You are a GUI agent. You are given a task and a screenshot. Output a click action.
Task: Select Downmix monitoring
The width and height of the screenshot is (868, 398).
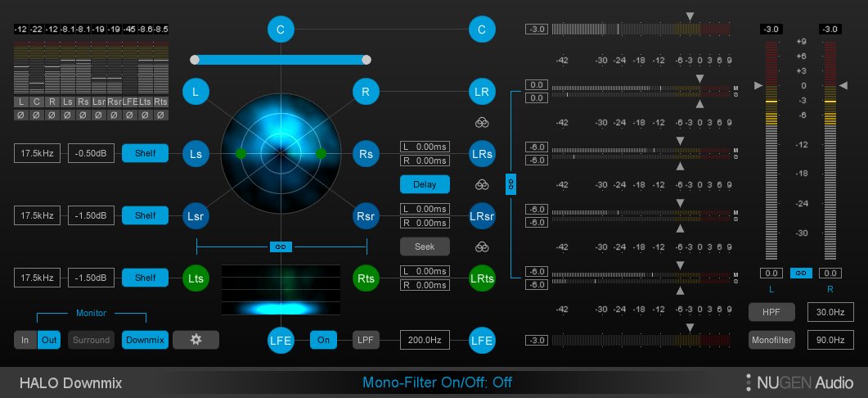tap(145, 340)
